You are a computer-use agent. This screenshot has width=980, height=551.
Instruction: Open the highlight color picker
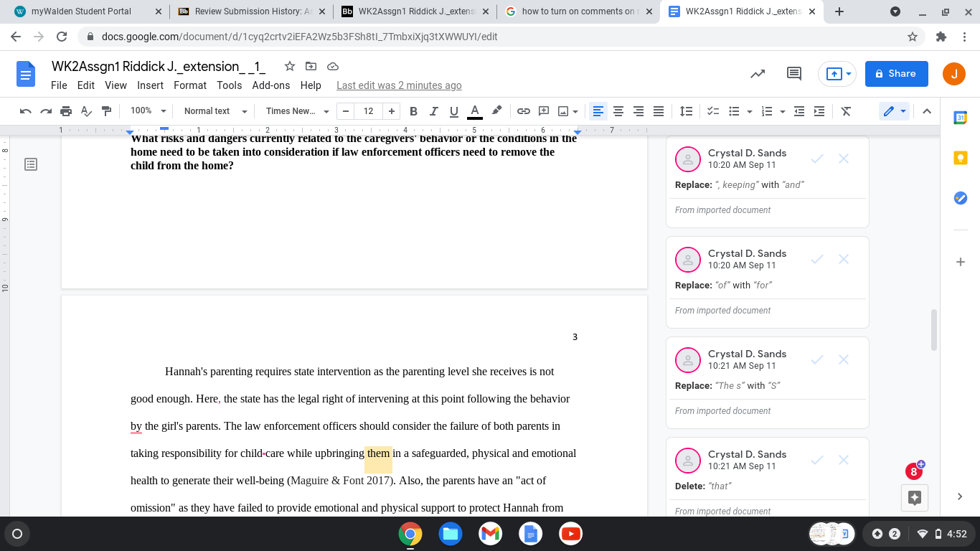click(x=496, y=111)
